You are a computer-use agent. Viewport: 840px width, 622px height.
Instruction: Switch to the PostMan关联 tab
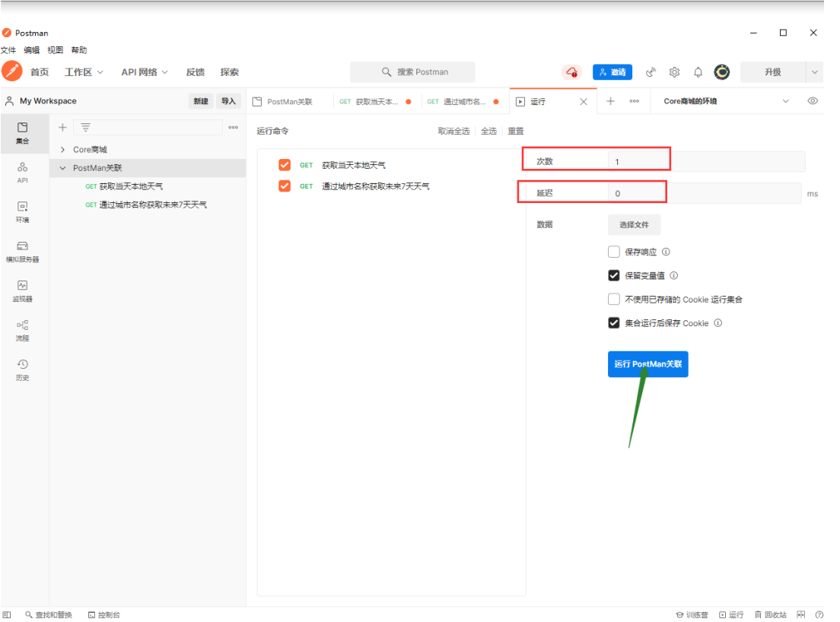(x=290, y=102)
